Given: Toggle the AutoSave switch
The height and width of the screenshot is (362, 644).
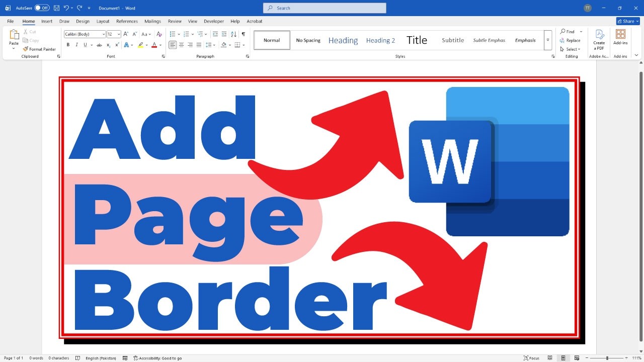Looking at the screenshot, I should [x=42, y=8].
